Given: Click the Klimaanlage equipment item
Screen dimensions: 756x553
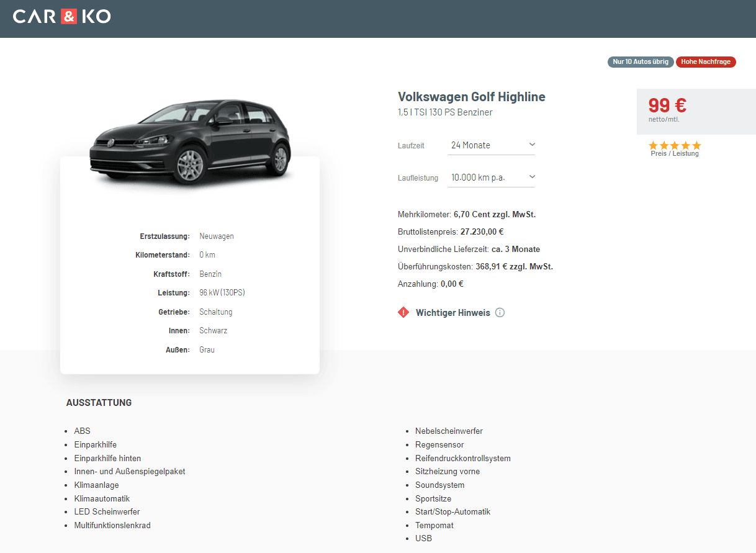Looking at the screenshot, I should coord(96,485).
